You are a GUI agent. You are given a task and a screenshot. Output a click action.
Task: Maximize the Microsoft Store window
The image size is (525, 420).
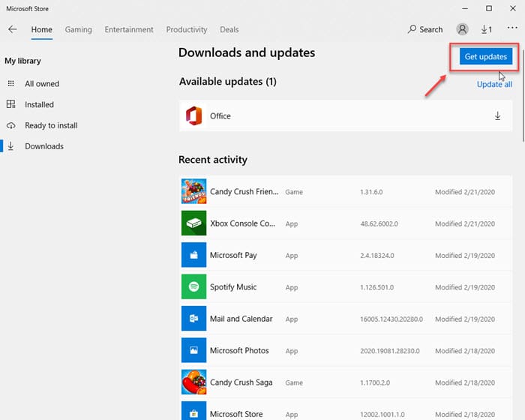(489, 8)
